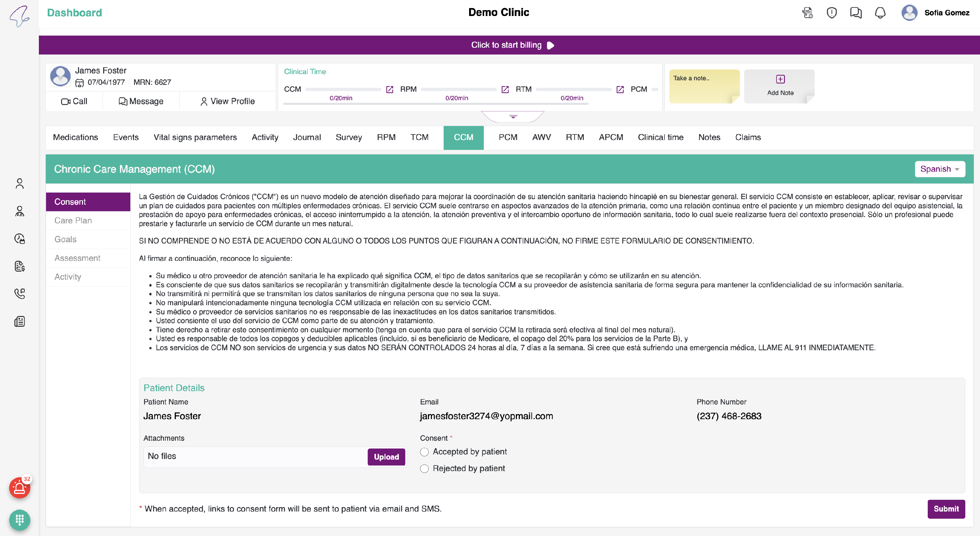Select Rejected by patient radio option

pos(424,469)
